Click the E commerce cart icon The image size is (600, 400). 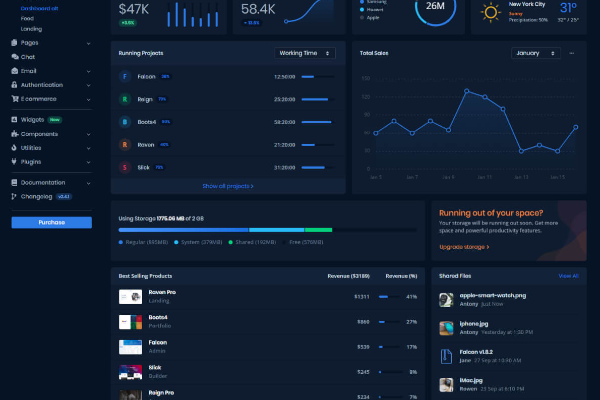pyautogui.click(x=14, y=99)
